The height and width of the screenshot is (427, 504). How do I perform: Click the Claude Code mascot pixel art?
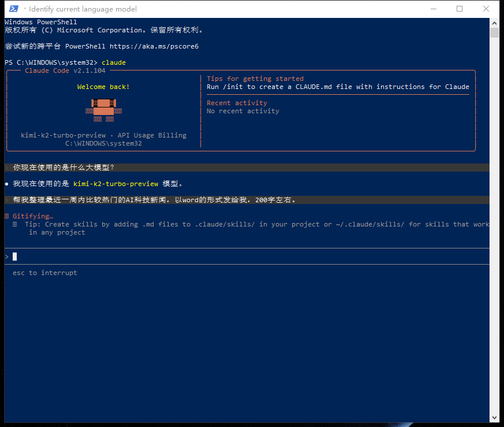click(x=103, y=111)
